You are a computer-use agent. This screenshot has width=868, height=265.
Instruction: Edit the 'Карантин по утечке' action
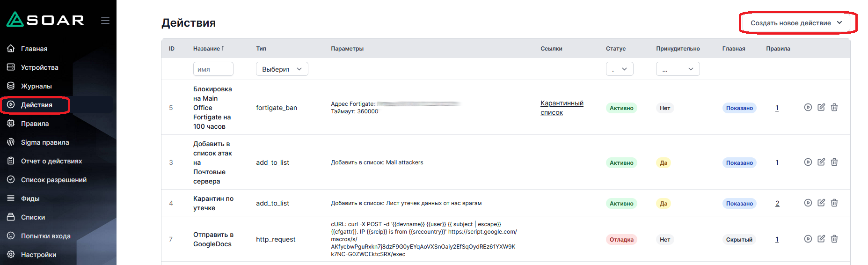click(x=821, y=203)
